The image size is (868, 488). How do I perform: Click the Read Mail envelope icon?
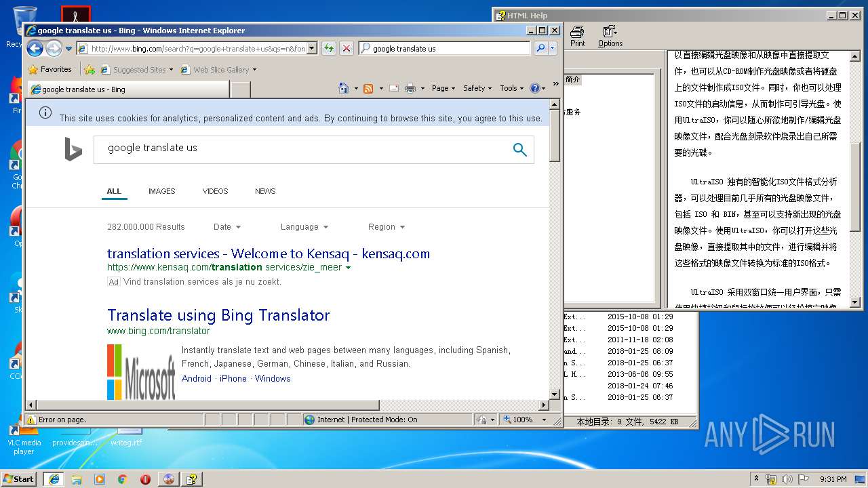click(393, 88)
